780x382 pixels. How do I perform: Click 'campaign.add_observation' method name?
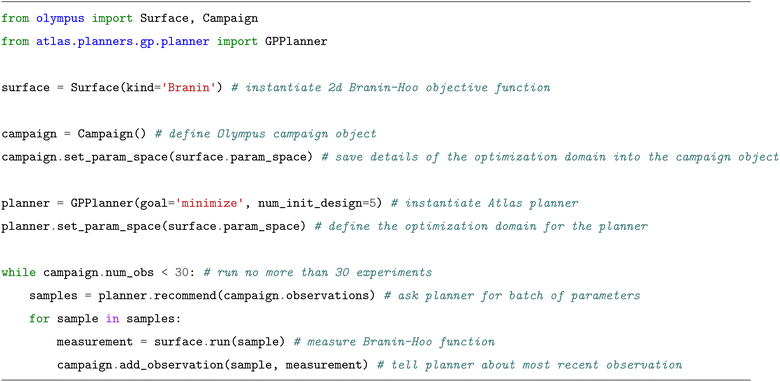pyautogui.click(x=140, y=366)
